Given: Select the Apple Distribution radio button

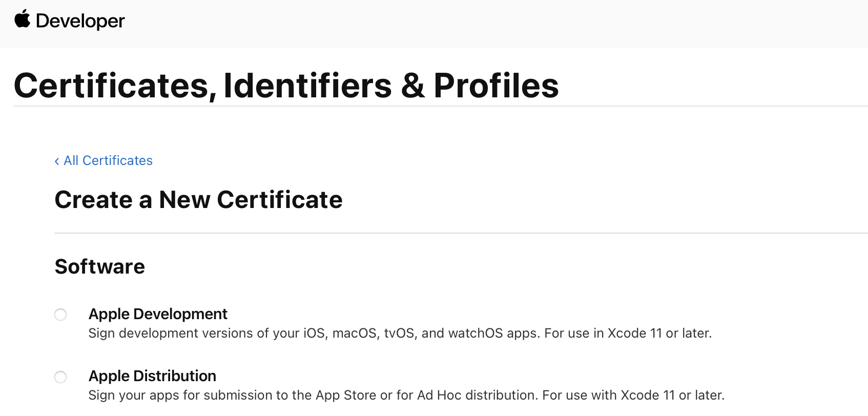Looking at the screenshot, I should [60, 377].
